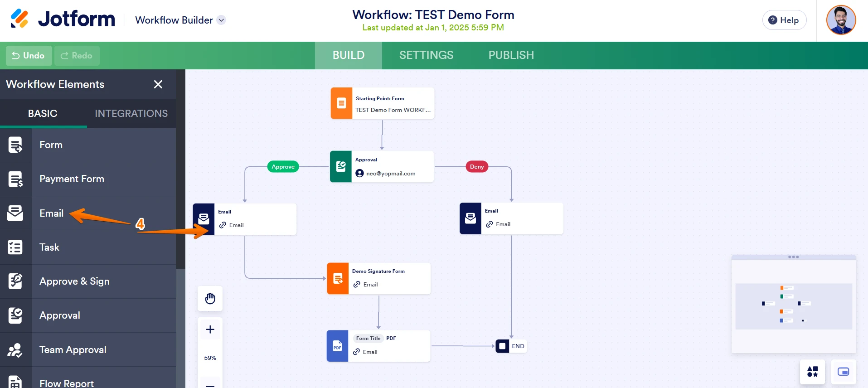
Task: Expand the Workflow Builder dropdown
Action: [x=221, y=20]
